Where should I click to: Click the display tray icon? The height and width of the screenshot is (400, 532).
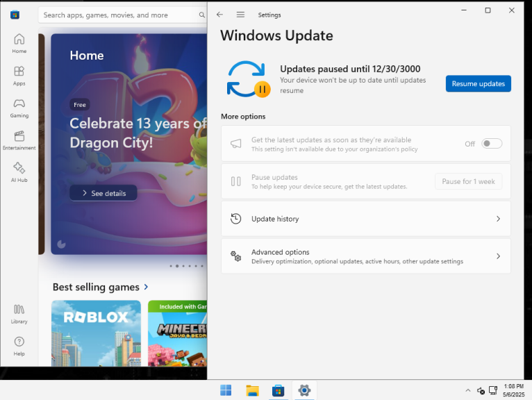click(493, 390)
